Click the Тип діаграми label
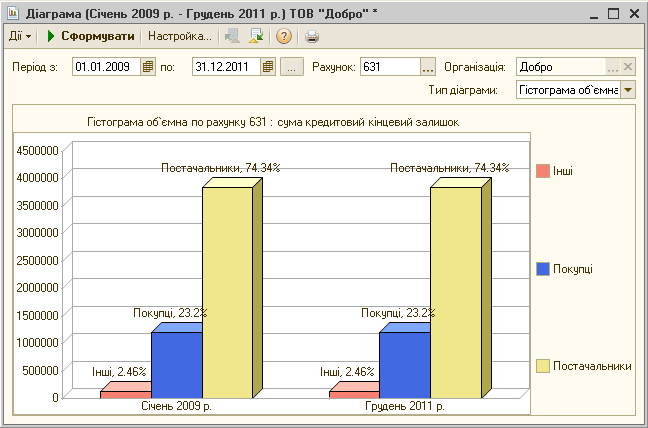 (x=463, y=90)
